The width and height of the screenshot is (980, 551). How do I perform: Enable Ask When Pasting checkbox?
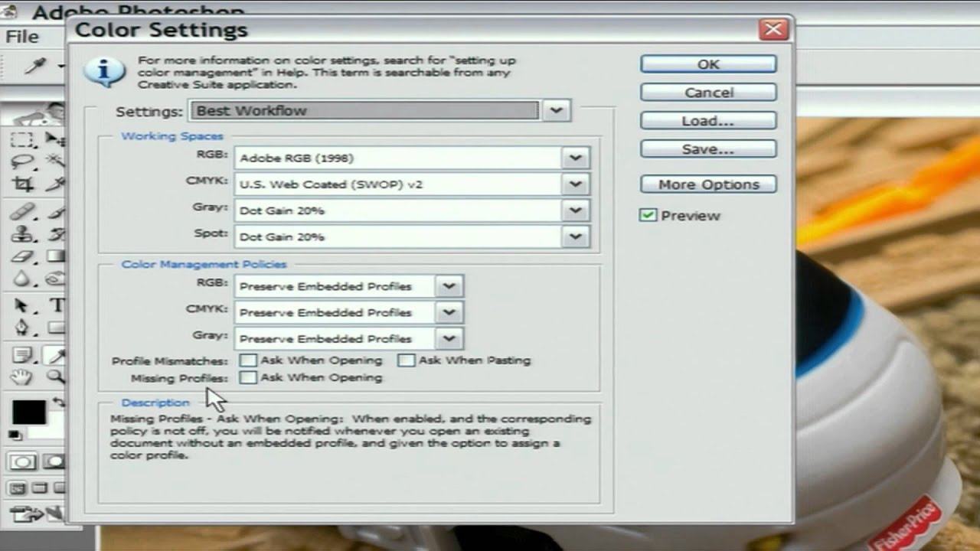pos(407,360)
